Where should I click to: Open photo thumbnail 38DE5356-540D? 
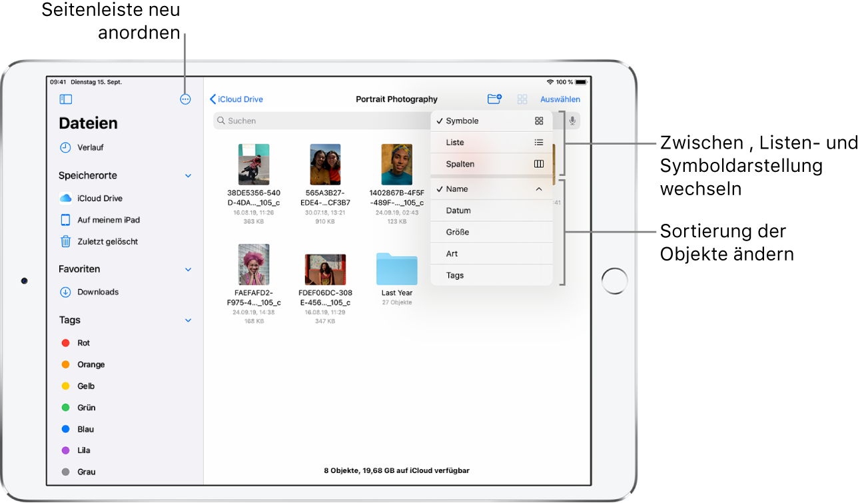(254, 165)
